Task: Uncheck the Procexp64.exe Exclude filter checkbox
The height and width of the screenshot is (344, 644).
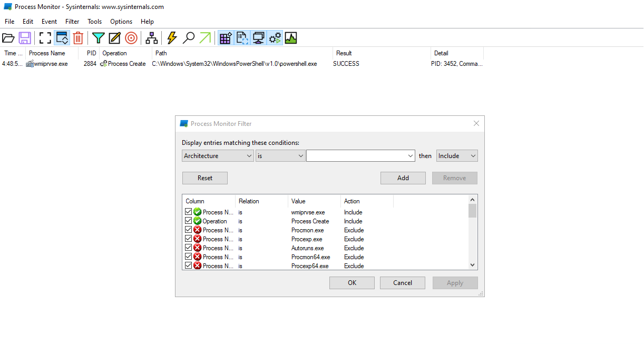Action: coord(189,266)
